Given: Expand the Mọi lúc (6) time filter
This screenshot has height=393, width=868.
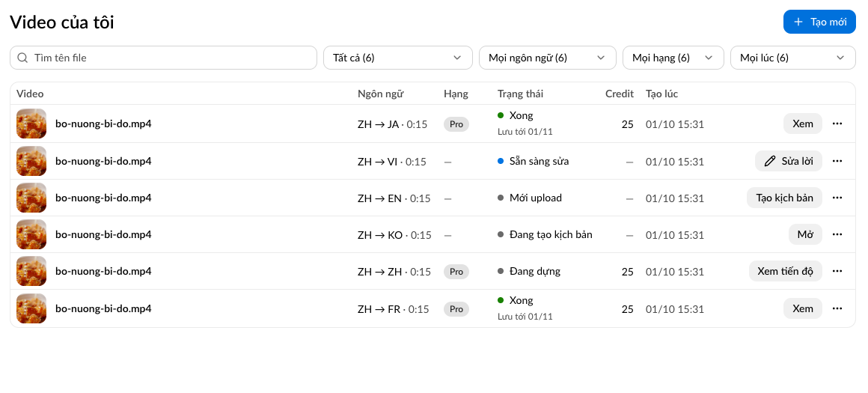Looking at the screenshot, I should click(792, 58).
